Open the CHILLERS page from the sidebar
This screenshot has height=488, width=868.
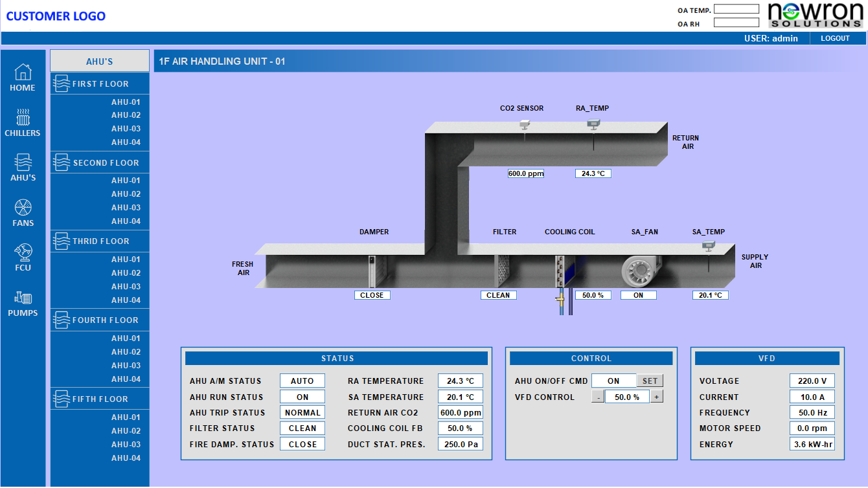23,122
